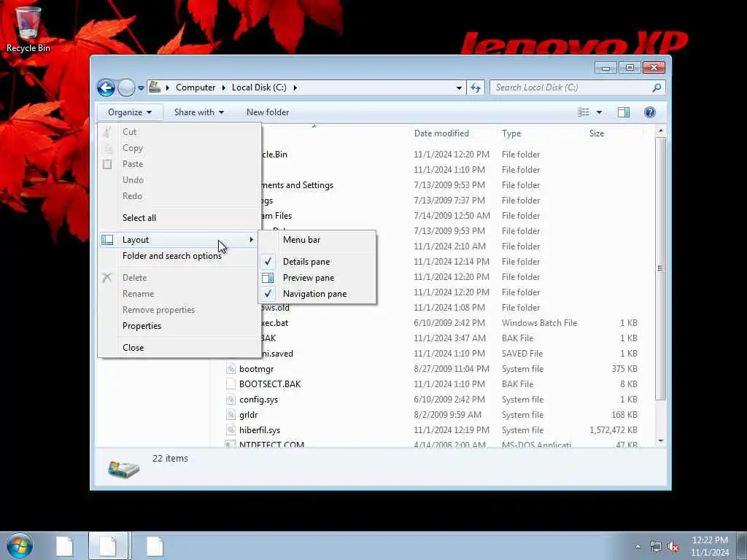Click the Show desktop strip in taskbar
The height and width of the screenshot is (560, 747).
742,546
